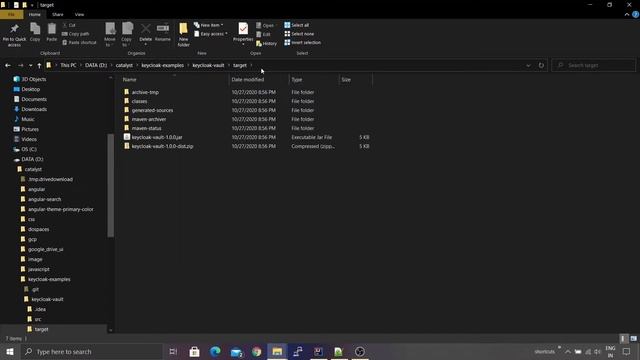Select the generated-sources folder
Viewport: 640px width, 360px height.
(x=152, y=110)
